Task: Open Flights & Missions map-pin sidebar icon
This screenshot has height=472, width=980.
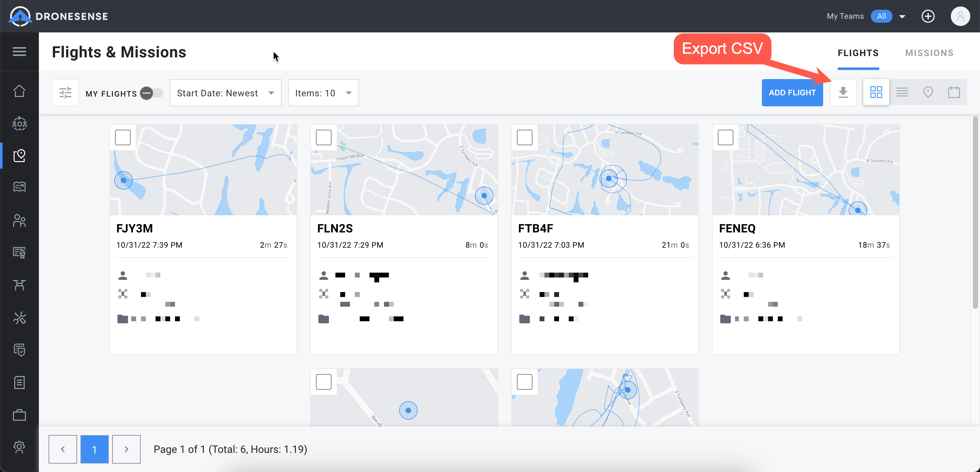Action: 19,155
